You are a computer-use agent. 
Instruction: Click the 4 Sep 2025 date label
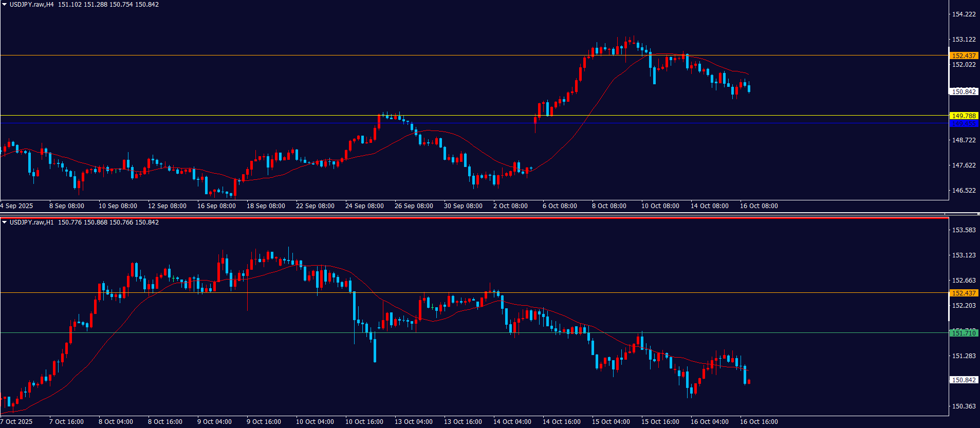point(17,206)
